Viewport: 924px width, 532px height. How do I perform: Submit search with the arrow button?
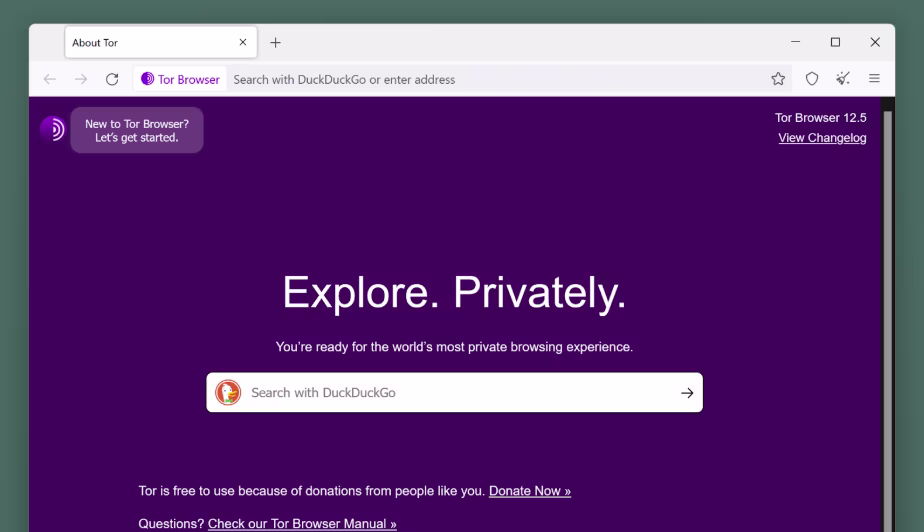(x=687, y=393)
